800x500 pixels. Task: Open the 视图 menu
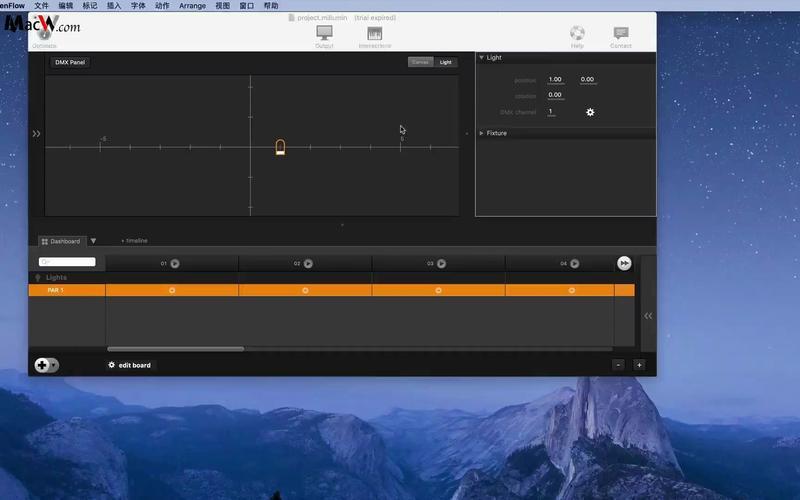pos(222,6)
